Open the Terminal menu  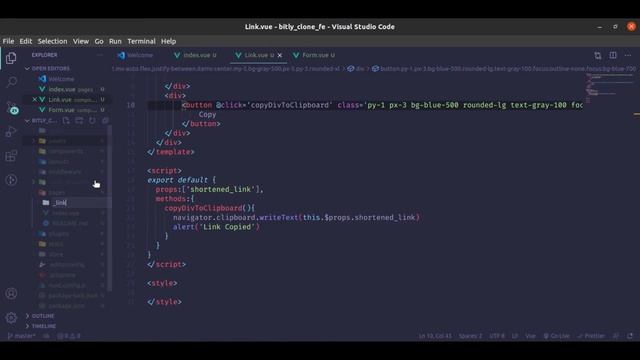(x=141, y=41)
